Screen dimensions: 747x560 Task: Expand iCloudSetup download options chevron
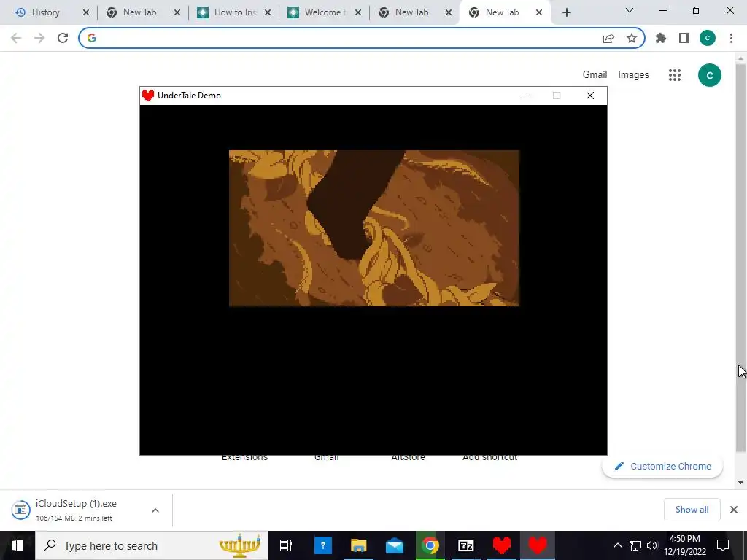point(155,510)
